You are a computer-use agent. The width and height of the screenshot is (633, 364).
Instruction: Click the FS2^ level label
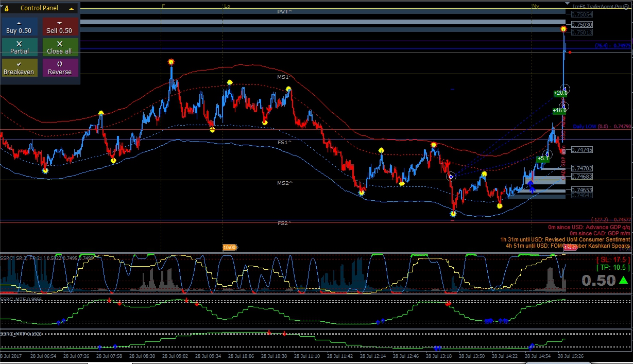tap(284, 223)
